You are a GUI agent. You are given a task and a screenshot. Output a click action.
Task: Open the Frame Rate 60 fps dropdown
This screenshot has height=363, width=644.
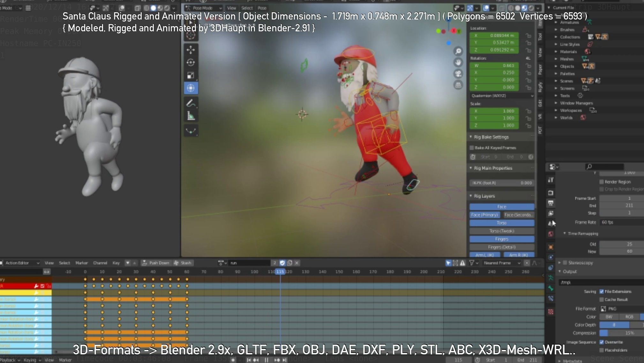pyautogui.click(x=622, y=222)
